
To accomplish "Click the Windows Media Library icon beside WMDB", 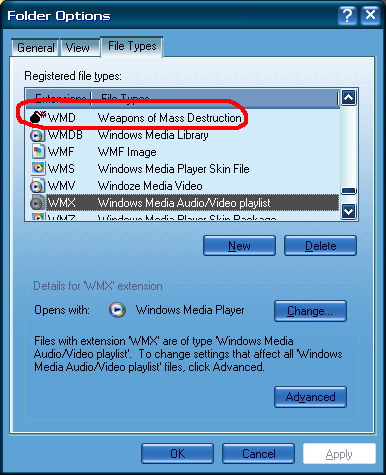I will click(37, 135).
